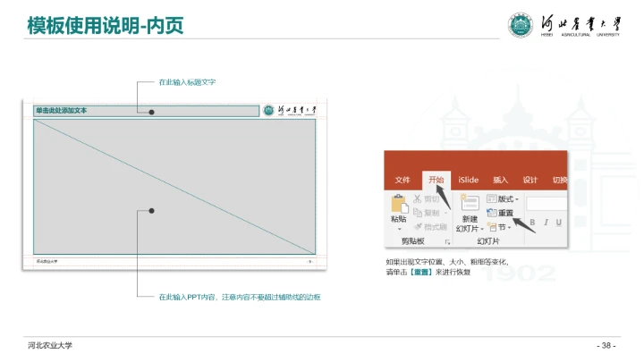Click the font name box in the ribbon
The image size is (644, 362).
(x=547, y=204)
